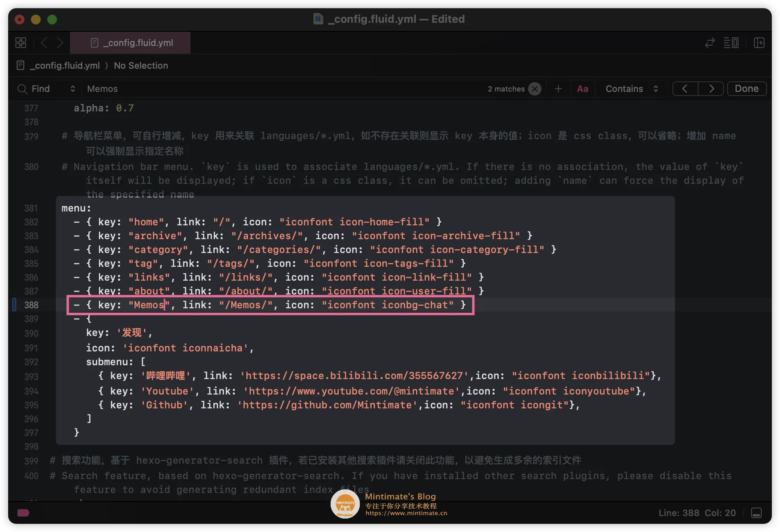Click the bilibili space URL string
The image size is (780, 532).
354,376
